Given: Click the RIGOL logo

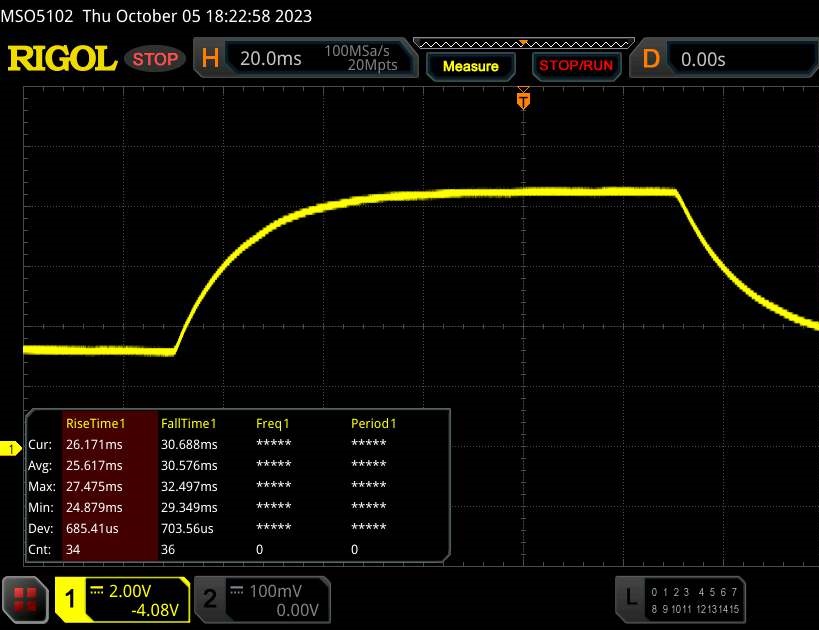Looking at the screenshot, I should click(x=62, y=59).
